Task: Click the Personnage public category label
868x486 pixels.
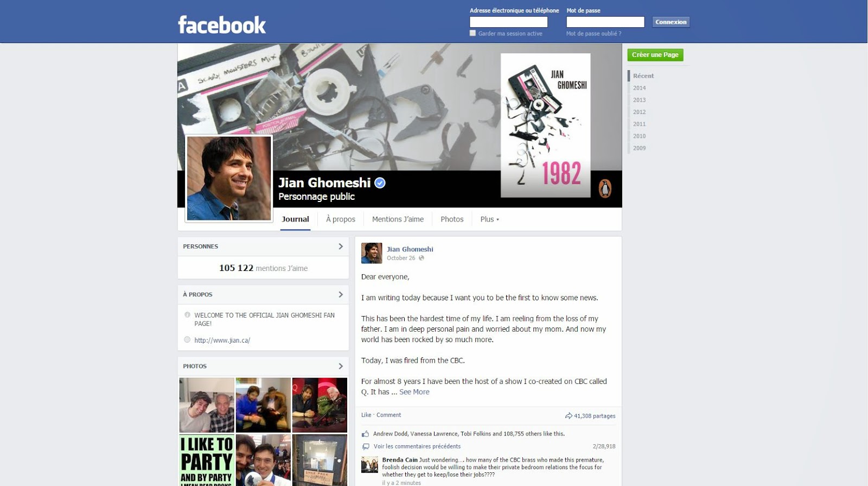Action: (x=316, y=197)
